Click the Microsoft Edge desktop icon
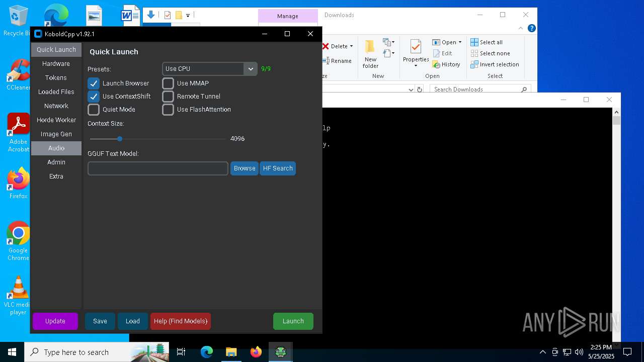Image resolution: width=644 pixels, height=362 pixels. [x=55, y=15]
